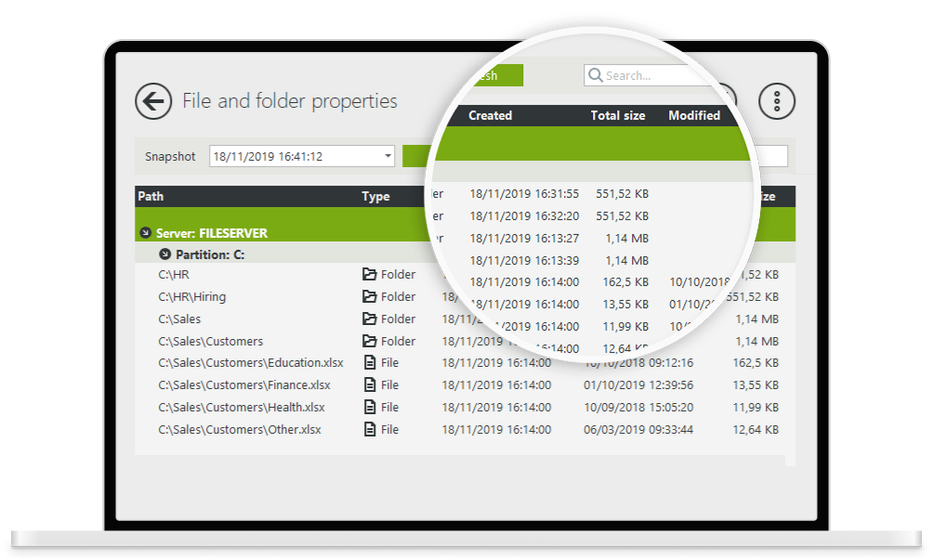Screen dimensions: 933x560
Task: Select the C:\HR path row
Action: point(174,274)
